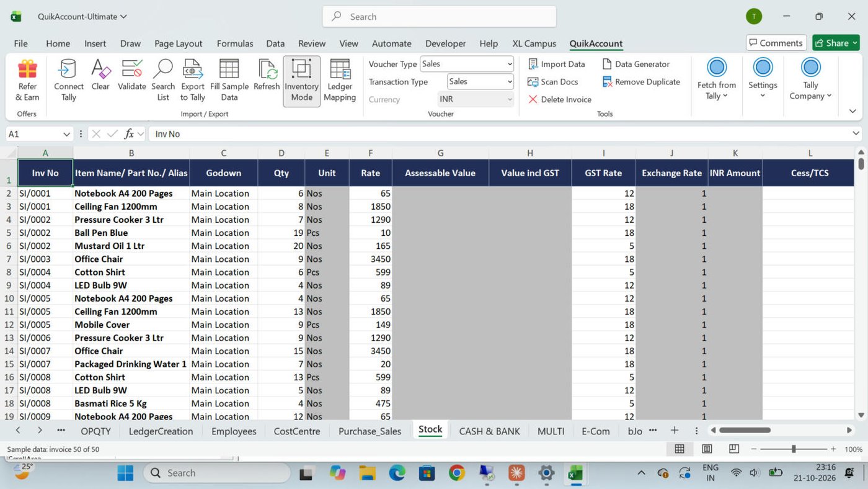Open the Purchase_Sales sheet tab
The image size is (868, 489).
(370, 431)
